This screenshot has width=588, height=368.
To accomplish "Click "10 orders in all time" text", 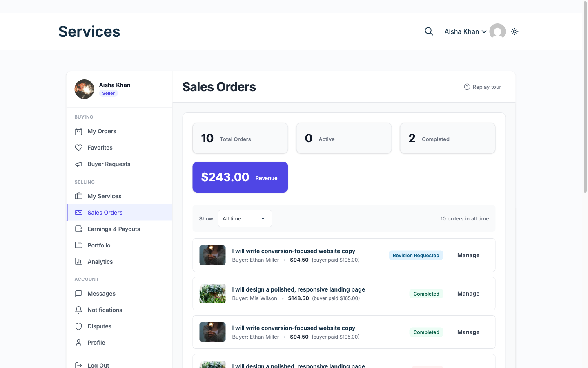I will [x=465, y=218].
